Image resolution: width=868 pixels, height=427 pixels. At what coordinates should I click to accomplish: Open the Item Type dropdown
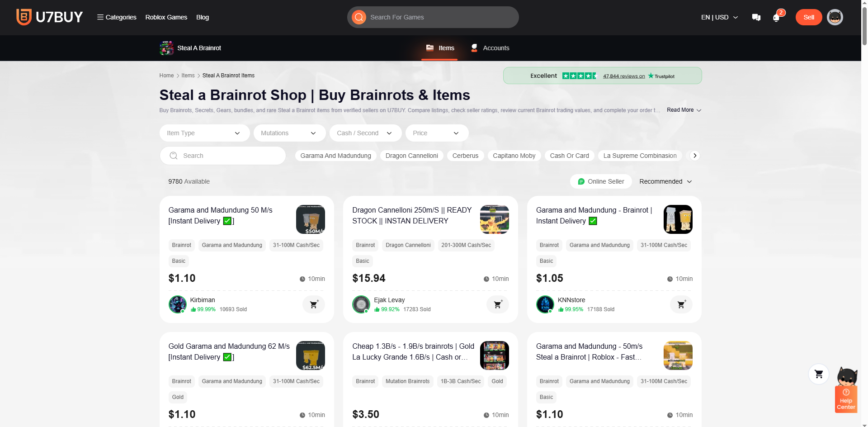204,133
